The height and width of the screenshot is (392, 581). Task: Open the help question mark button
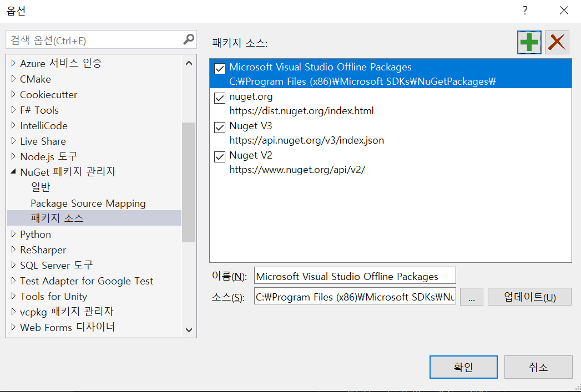tap(525, 11)
